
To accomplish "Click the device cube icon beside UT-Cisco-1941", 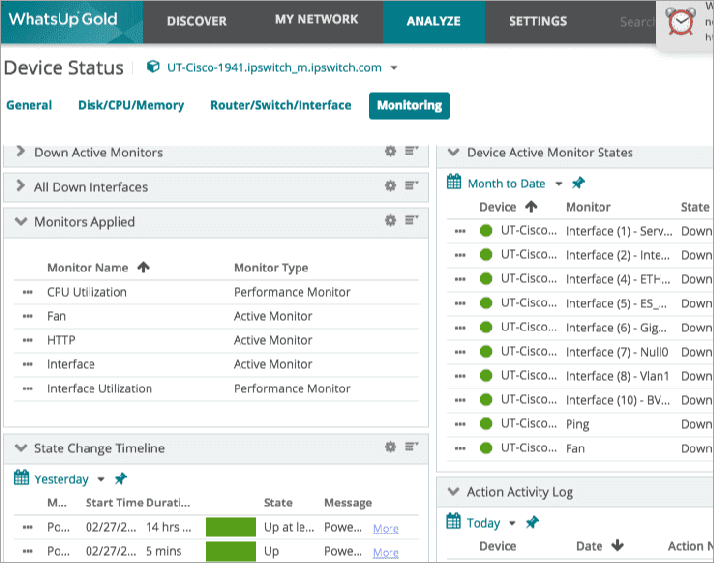I will 153,67.
